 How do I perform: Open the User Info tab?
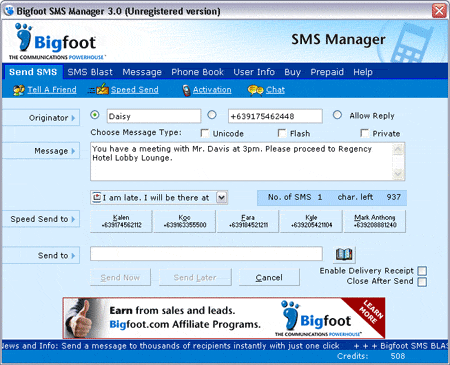click(254, 72)
